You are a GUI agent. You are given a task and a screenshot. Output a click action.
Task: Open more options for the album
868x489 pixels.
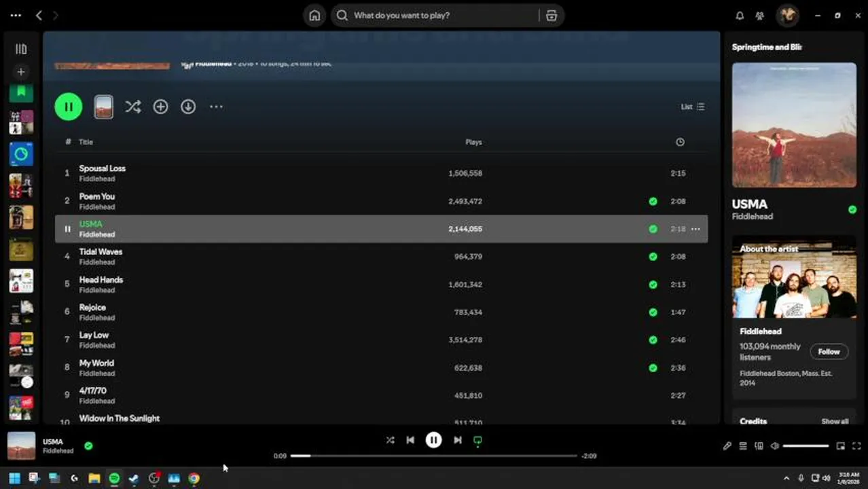tap(216, 107)
